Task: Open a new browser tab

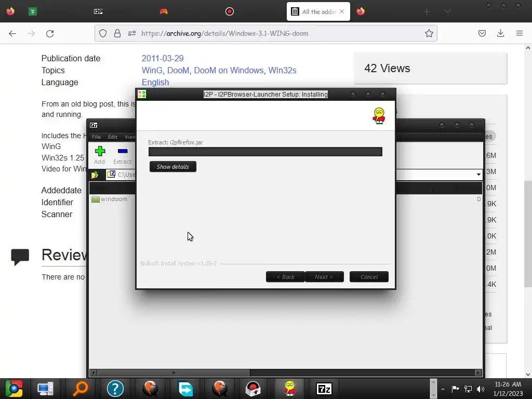Action: point(427,12)
